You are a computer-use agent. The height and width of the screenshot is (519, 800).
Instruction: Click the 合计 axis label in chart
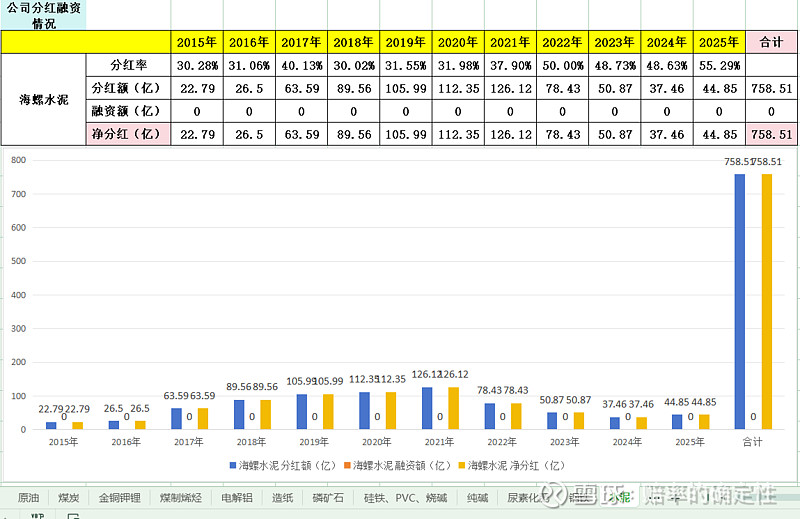(752, 442)
